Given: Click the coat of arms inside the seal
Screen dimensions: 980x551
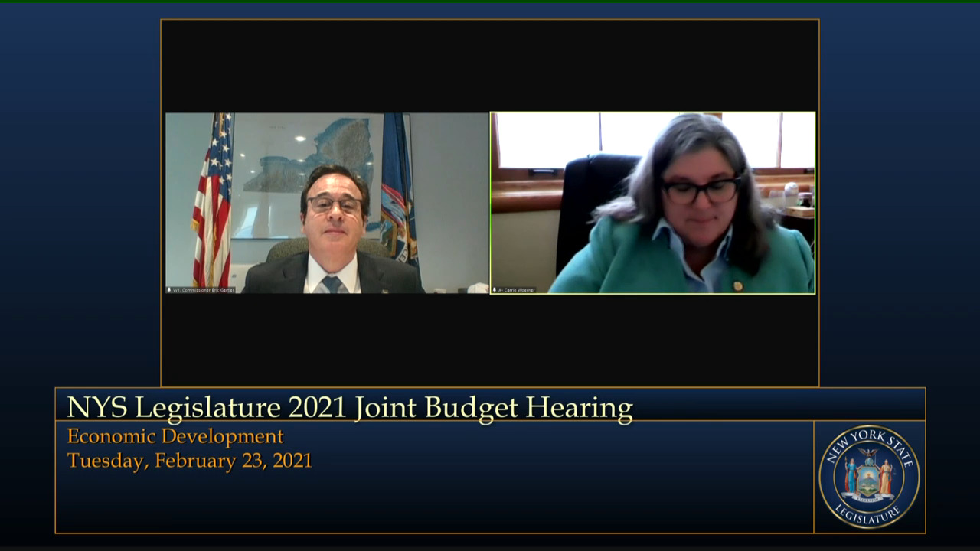Looking at the screenshot, I should [869, 478].
